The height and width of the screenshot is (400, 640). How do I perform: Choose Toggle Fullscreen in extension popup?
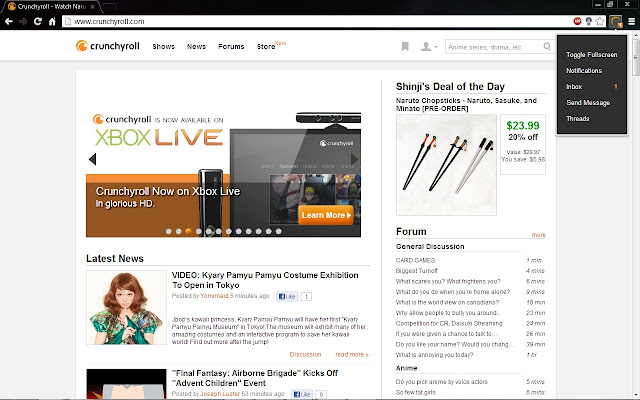(591, 55)
